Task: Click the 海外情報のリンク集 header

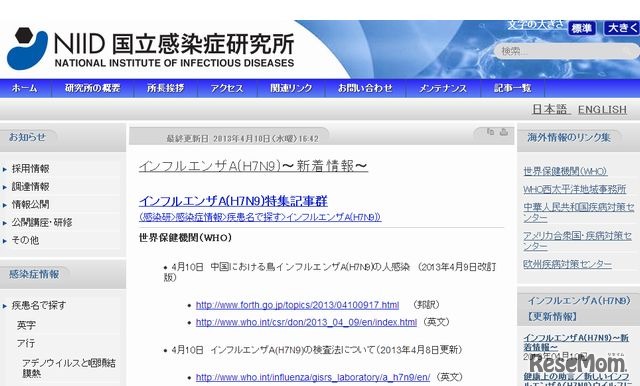Action: click(x=569, y=138)
